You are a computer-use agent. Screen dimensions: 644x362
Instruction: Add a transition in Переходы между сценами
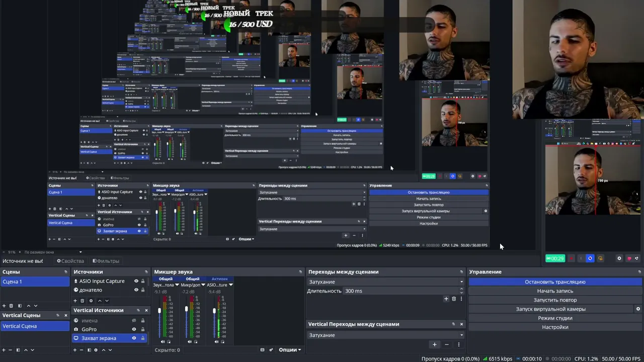tap(446, 299)
